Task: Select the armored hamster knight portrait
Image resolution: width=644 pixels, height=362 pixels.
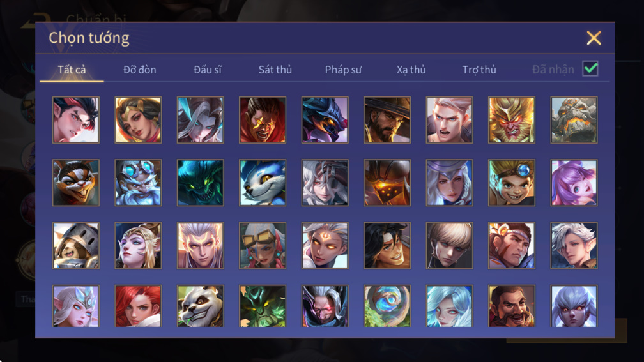Action: 76,245
